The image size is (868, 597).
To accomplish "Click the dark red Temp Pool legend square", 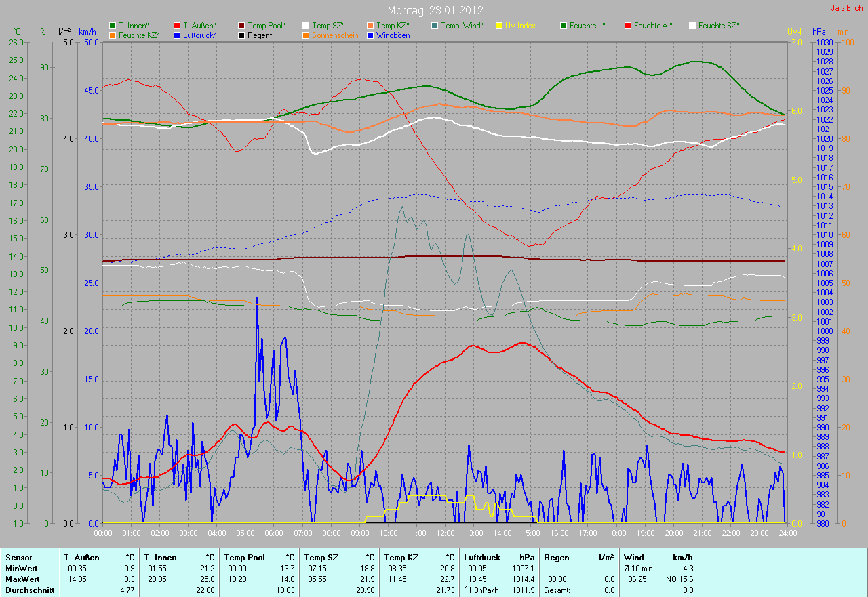I will pos(241,26).
